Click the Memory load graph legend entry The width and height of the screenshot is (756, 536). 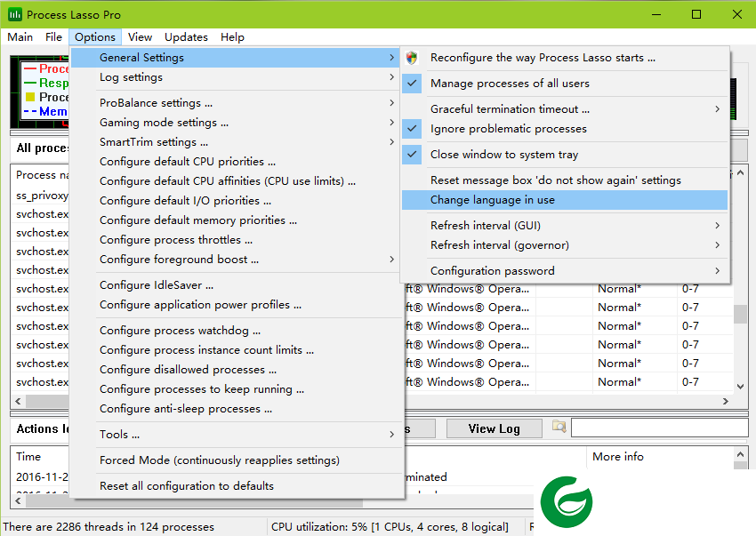[45, 111]
